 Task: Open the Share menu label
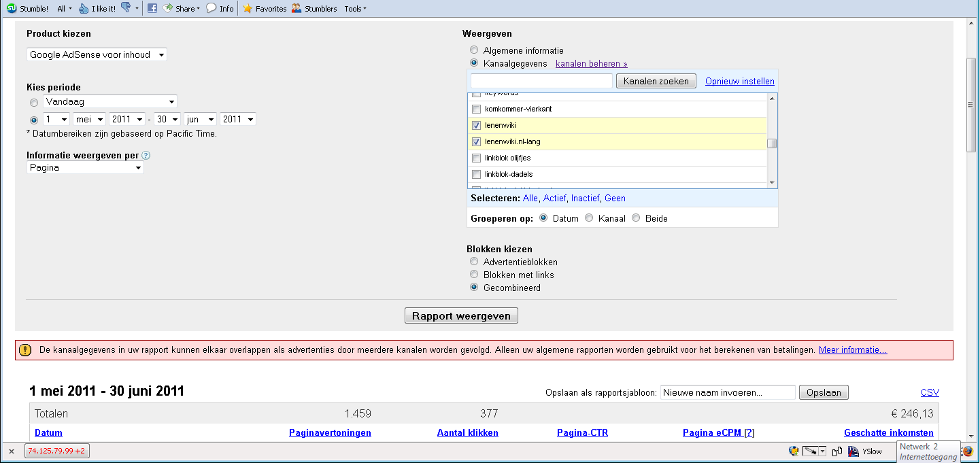[x=187, y=9]
